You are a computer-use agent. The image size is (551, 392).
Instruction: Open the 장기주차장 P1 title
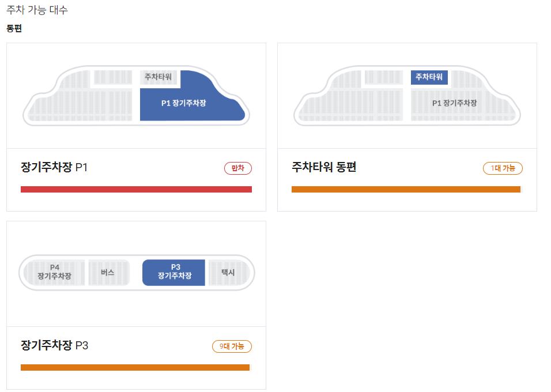54,167
